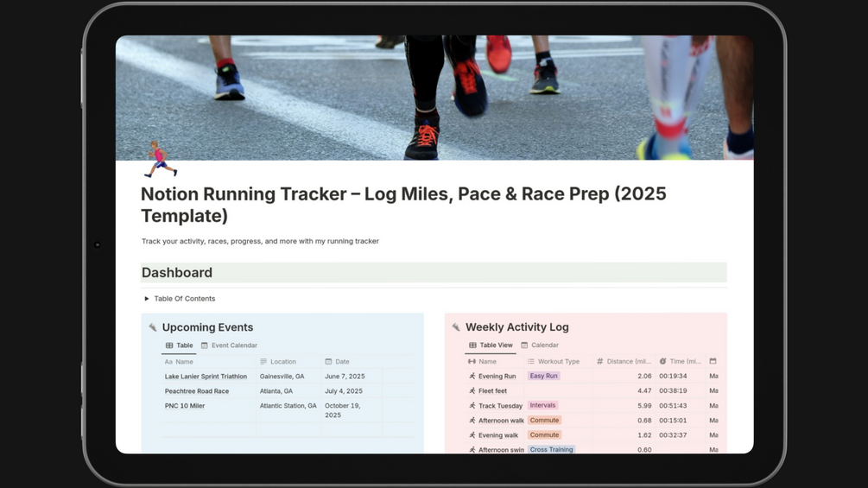Screen dimensions: 868x488
Task: Click the calendar icon on Event Calendar tab
Action: click(x=205, y=345)
